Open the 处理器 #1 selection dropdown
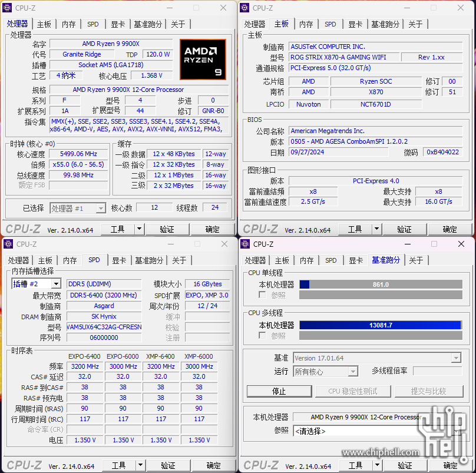This screenshot has height=473, width=476. [78, 209]
